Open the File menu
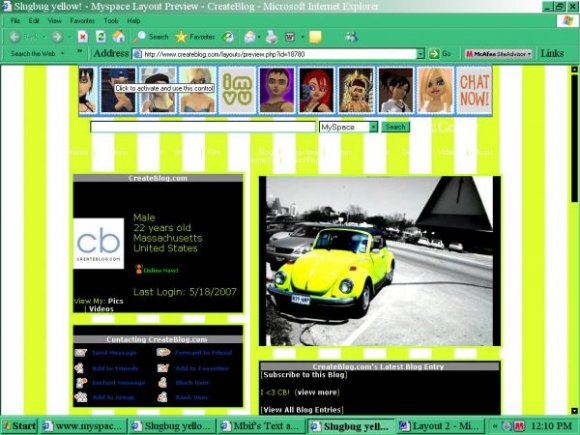Image resolution: width=580 pixels, height=435 pixels. coord(15,21)
